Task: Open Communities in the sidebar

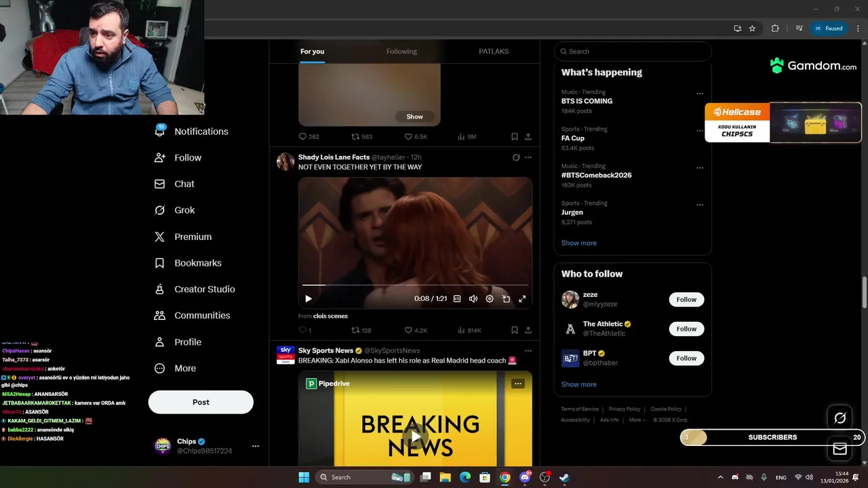Action: click(193, 315)
